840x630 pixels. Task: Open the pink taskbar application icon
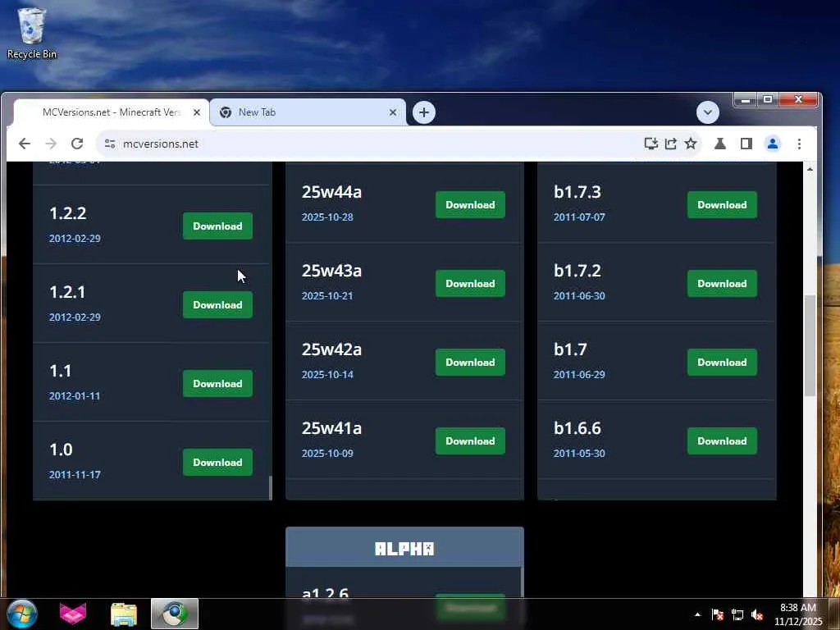click(x=73, y=614)
